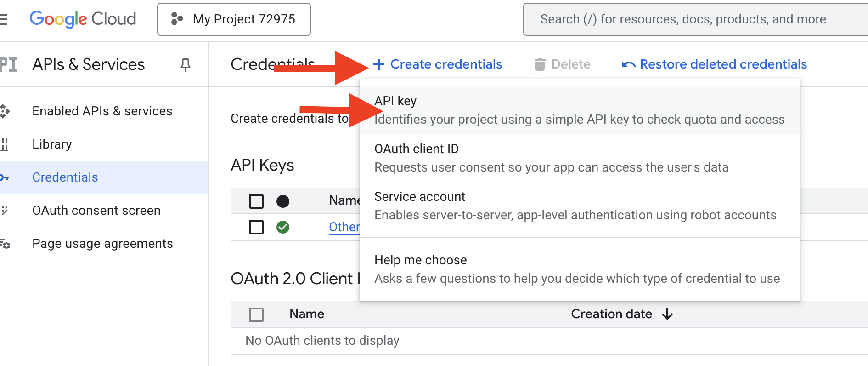Click the Delete trash can icon
This screenshot has width=868, height=366.
pos(540,64)
